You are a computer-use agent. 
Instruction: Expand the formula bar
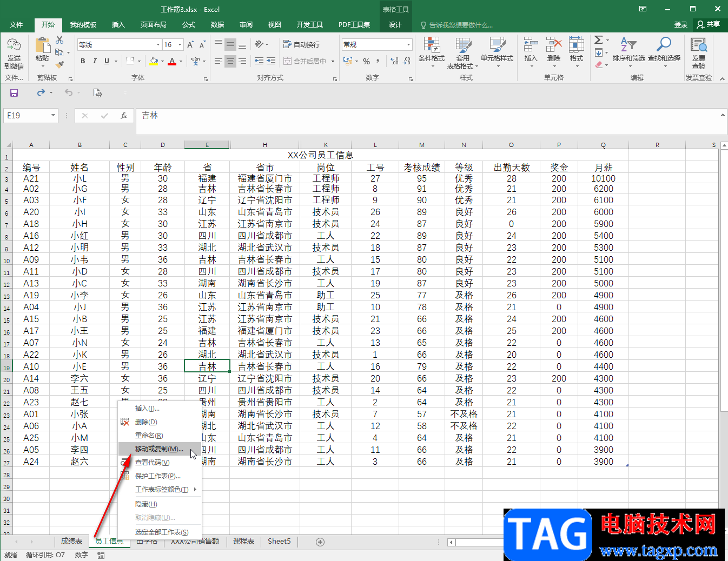point(723,115)
